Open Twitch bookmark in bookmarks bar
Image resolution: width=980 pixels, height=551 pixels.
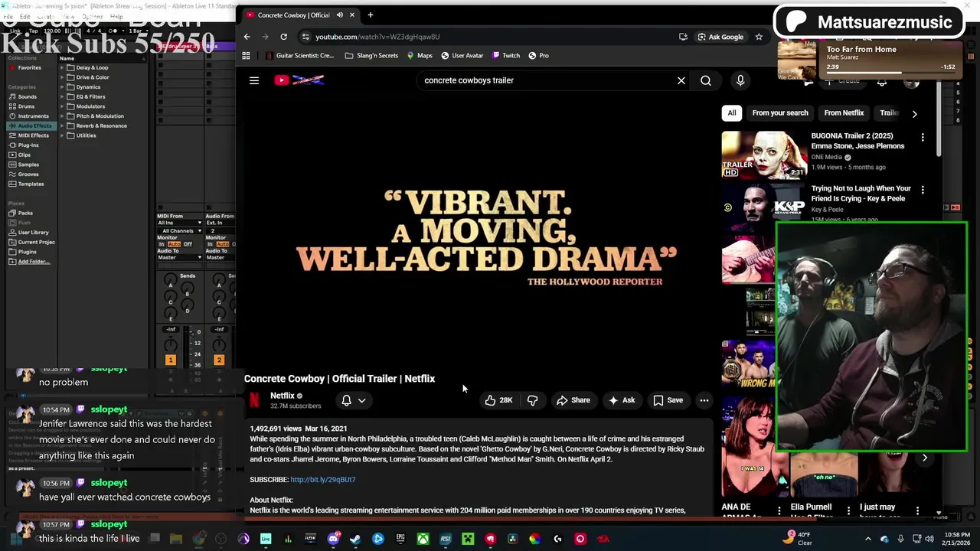pos(506,56)
